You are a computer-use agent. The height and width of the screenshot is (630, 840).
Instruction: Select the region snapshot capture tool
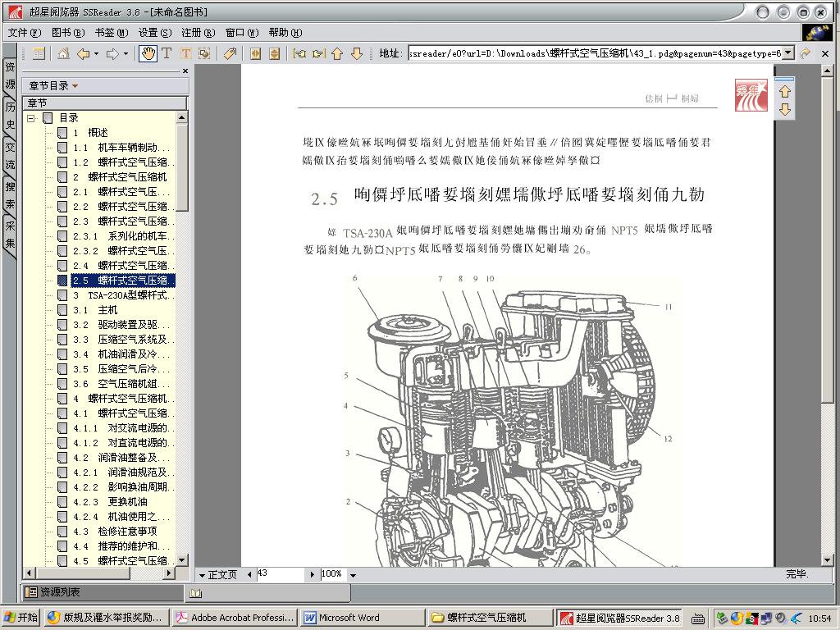point(204,53)
